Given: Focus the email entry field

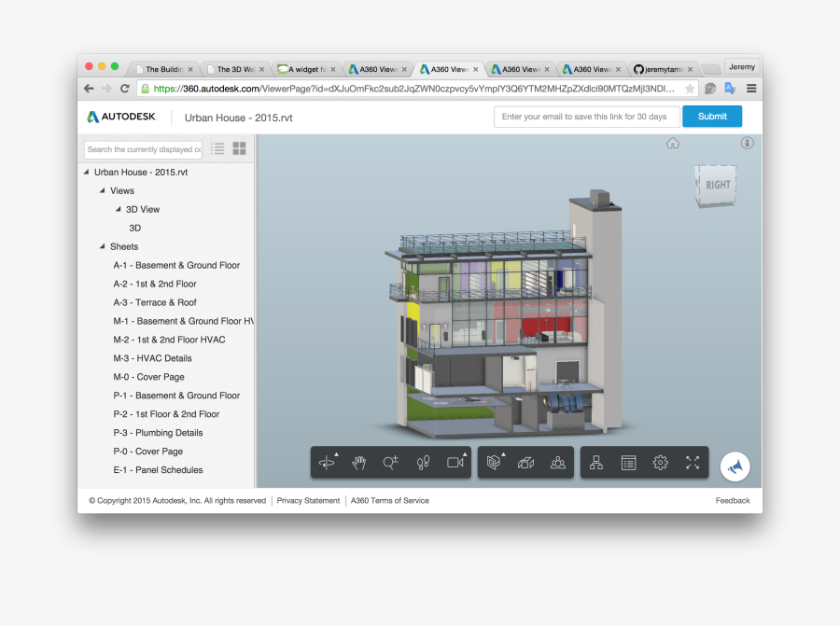Looking at the screenshot, I should click(x=587, y=117).
